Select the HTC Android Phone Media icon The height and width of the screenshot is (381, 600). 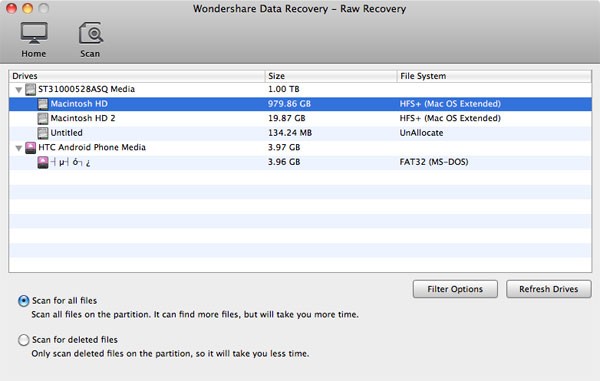click(30, 148)
